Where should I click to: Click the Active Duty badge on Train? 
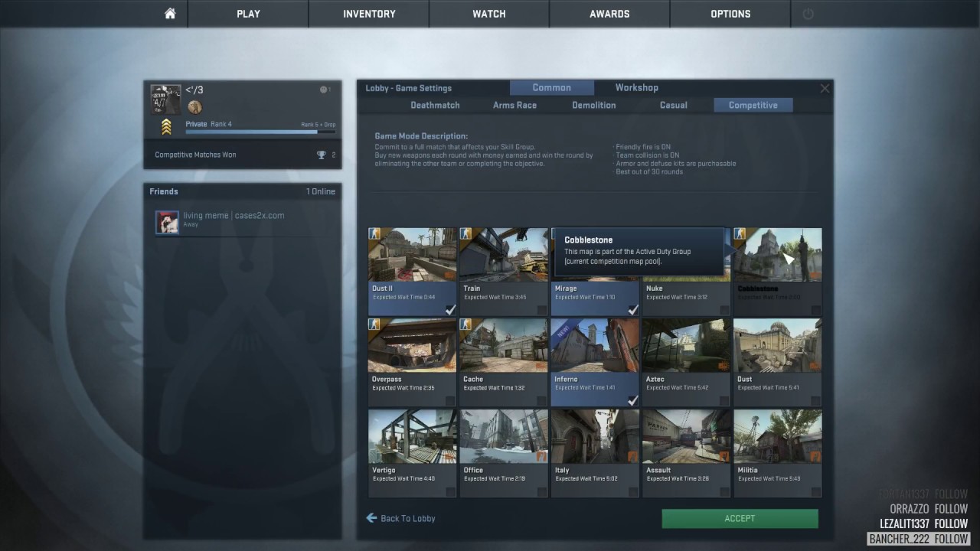coord(465,233)
